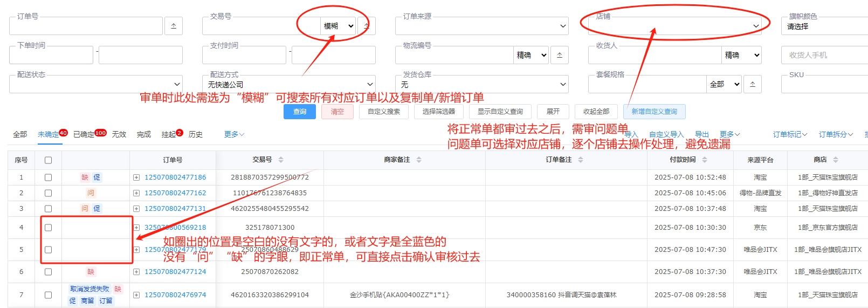Click the sort icon in 付款时间 header
Viewport: 868px width, 308px height.
pos(705,160)
